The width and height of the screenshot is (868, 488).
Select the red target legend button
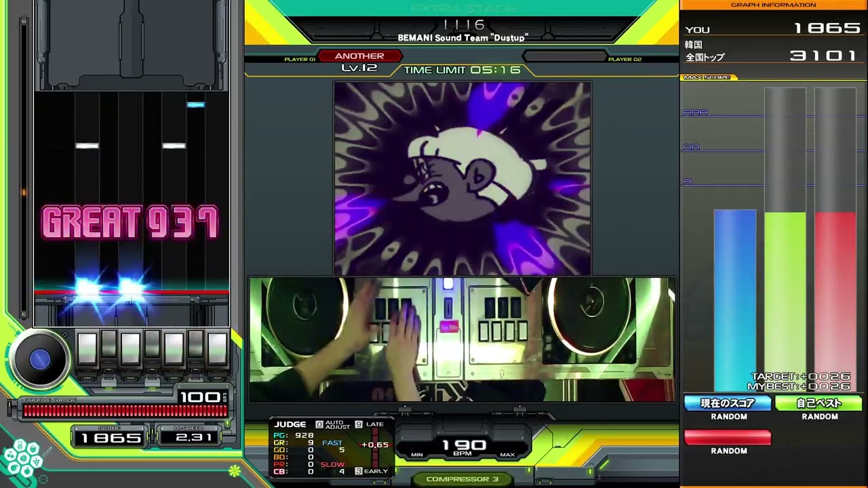click(728, 437)
